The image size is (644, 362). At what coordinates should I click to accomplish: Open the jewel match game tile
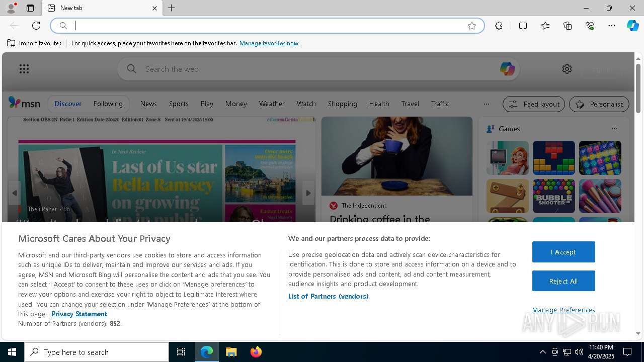pyautogui.click(x=600, y=158)
